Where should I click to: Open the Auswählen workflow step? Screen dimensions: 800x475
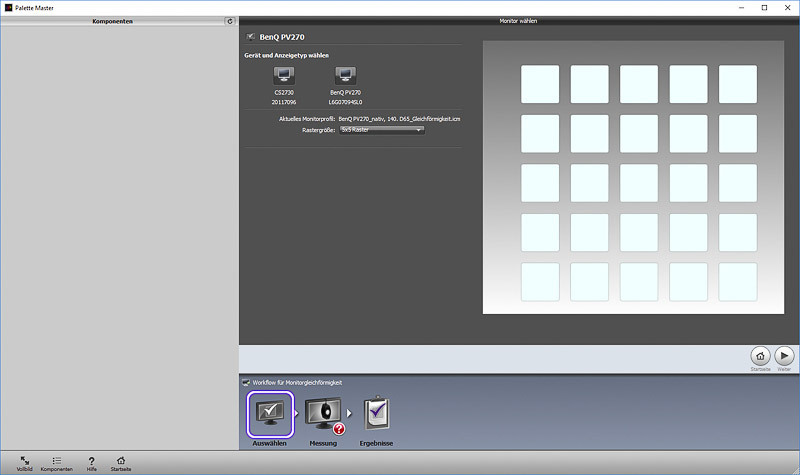click(x=269, y=414)
